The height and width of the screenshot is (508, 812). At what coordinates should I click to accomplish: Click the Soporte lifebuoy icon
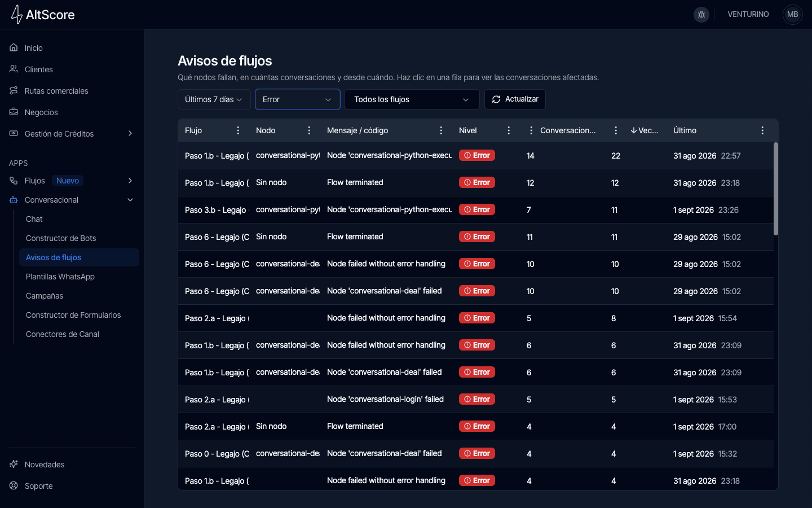[14, 486]
